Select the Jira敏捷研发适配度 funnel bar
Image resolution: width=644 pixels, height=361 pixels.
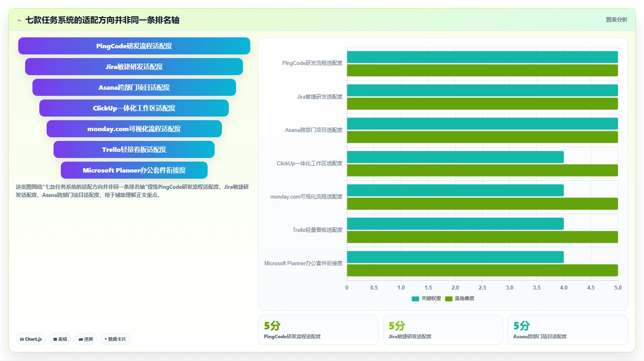pyautogui.click(x=134, y=67)
